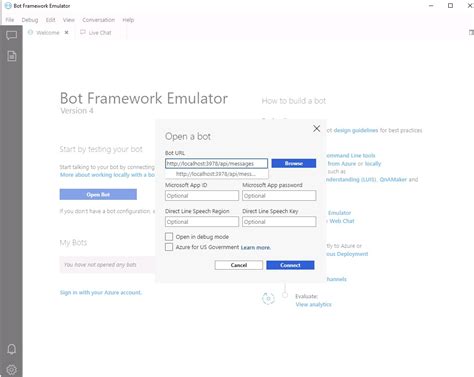This screenshot has height=377, width=474.
Task: Open the Edit menu
Action: 50,20
